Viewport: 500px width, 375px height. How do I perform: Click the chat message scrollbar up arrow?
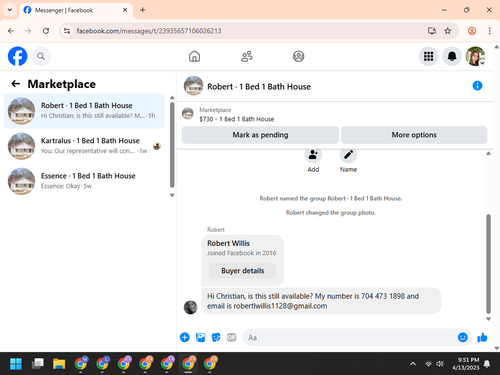coord(488,153)
